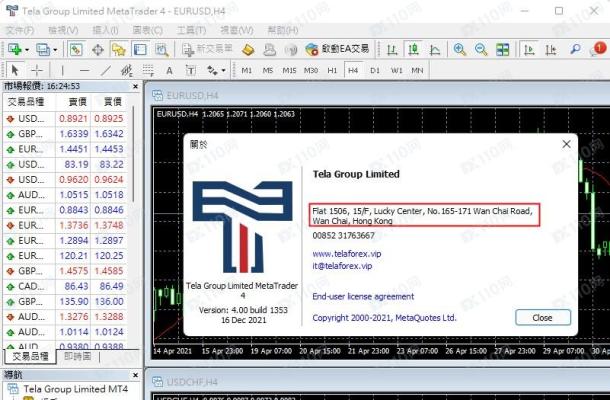Open the 文件(F) menu
This screenshot has height=400, width=610.
[20, 30]
